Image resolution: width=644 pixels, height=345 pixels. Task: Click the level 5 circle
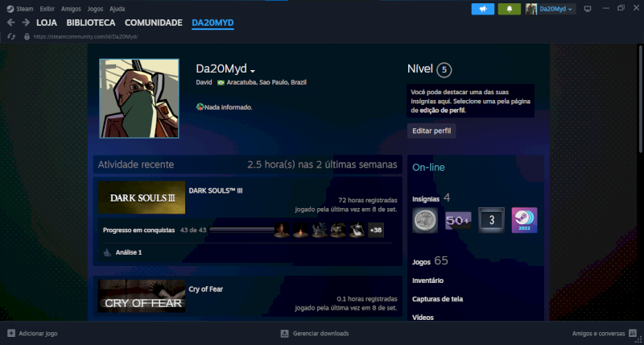click(x=444, y=70)
